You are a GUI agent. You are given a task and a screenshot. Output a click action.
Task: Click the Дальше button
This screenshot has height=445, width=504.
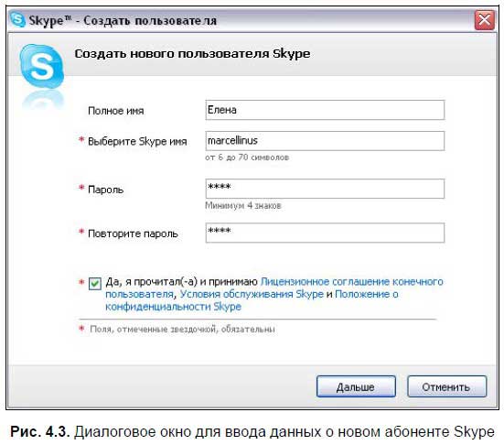pyautogui.click(x=356, y=386)
